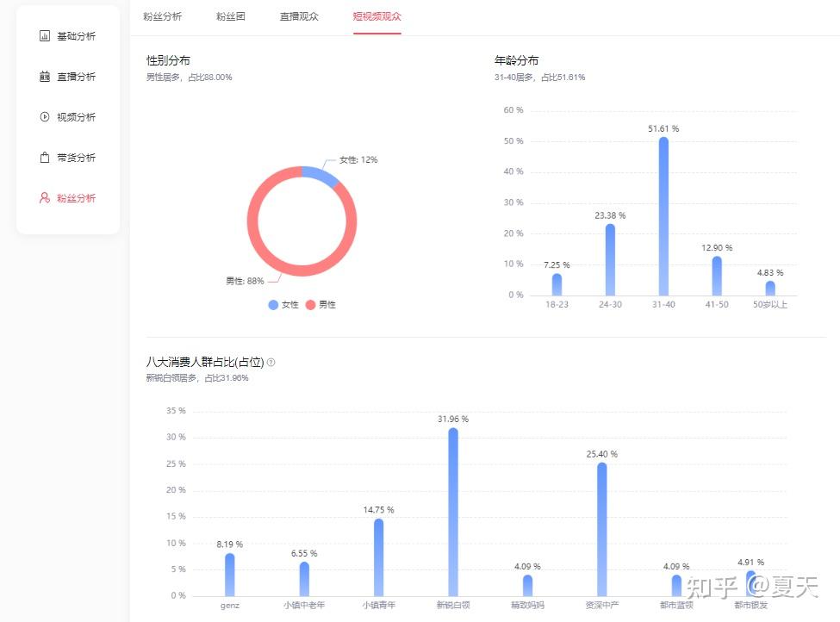Select the 短视频观众 tab

(377, 16)
